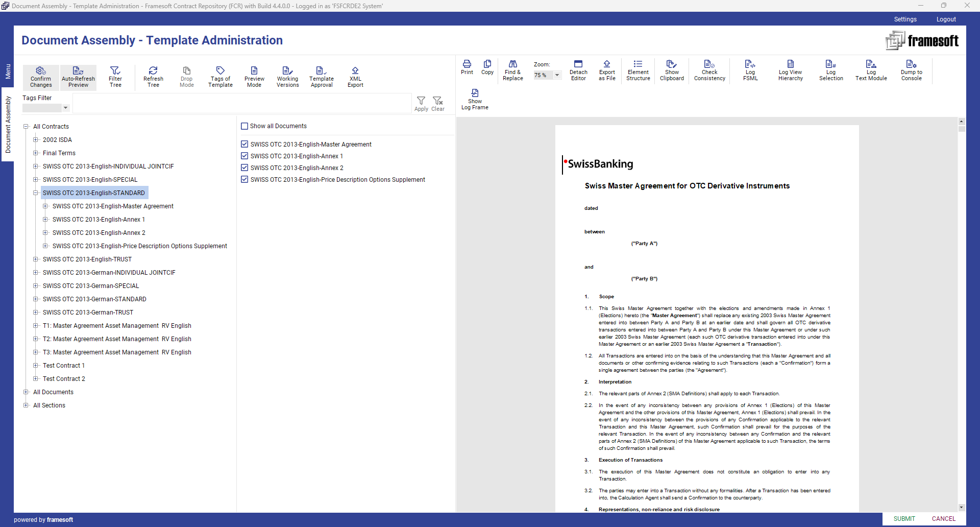Uncheck SWISS OTC 2013-English-Annex 2 checkbox
The image size is (980, 527).
pos(244,168)
